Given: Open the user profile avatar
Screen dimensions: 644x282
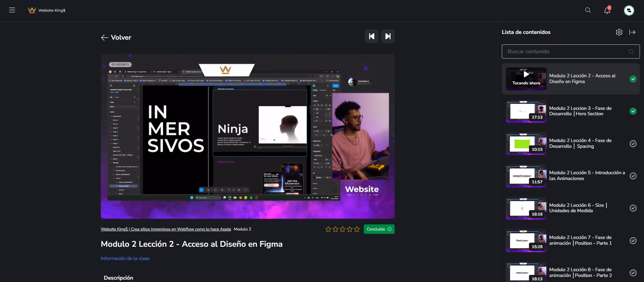Looking at the screenshot, I should tap(629, 11).
